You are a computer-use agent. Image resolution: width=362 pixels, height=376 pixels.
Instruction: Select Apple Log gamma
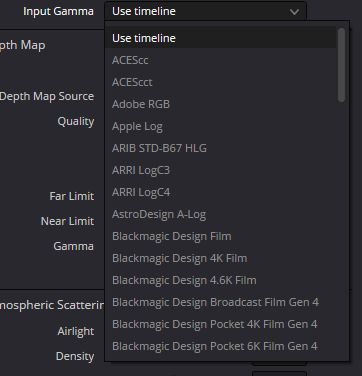pyautogui.click(x=220, y=126)
